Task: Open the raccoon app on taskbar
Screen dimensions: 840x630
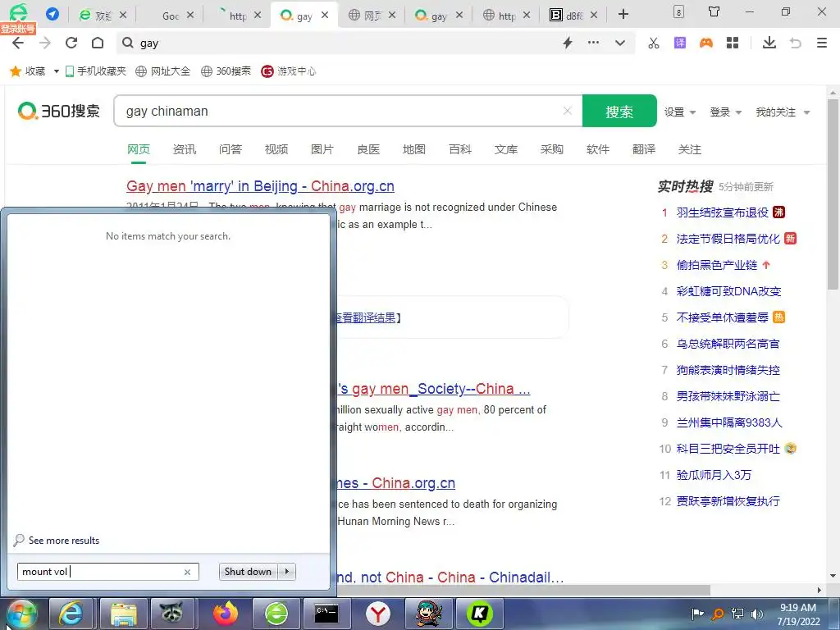Action: [171, 614]
